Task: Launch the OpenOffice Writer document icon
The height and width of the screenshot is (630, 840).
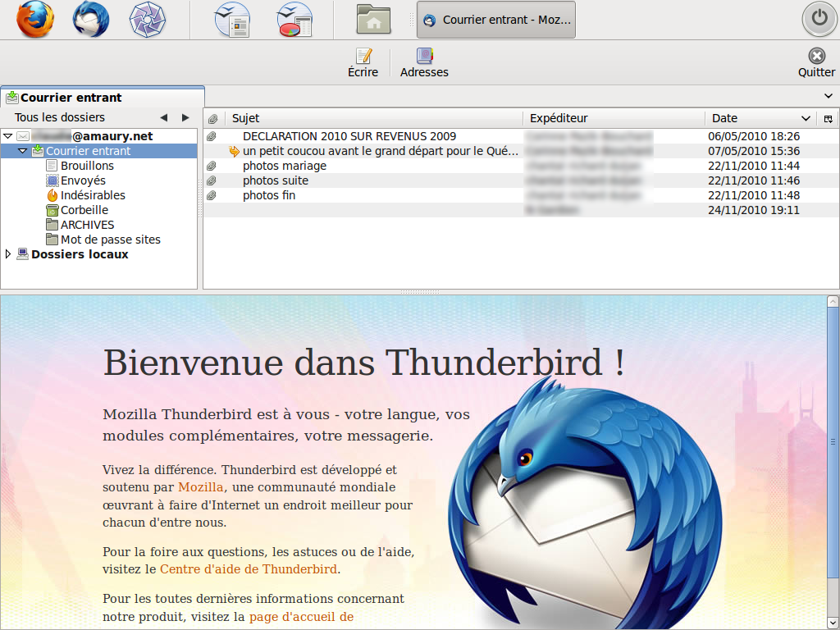Action: click(232, 20)
